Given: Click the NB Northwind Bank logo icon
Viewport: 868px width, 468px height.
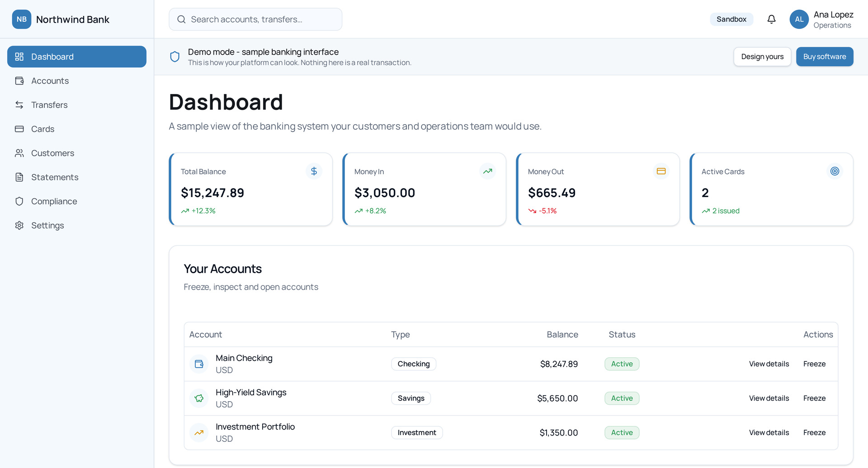Looking at the screenshot, I should tap(21, 19).
